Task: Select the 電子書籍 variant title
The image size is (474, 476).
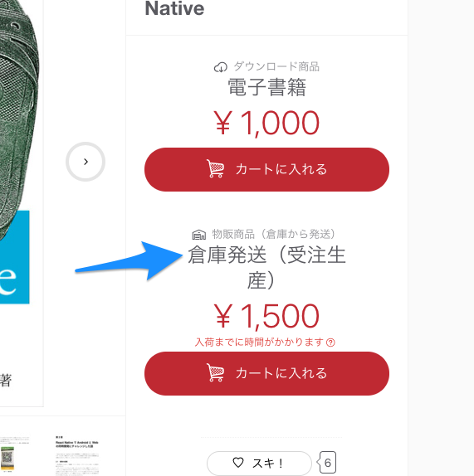Action: click(x=266, y=87)
